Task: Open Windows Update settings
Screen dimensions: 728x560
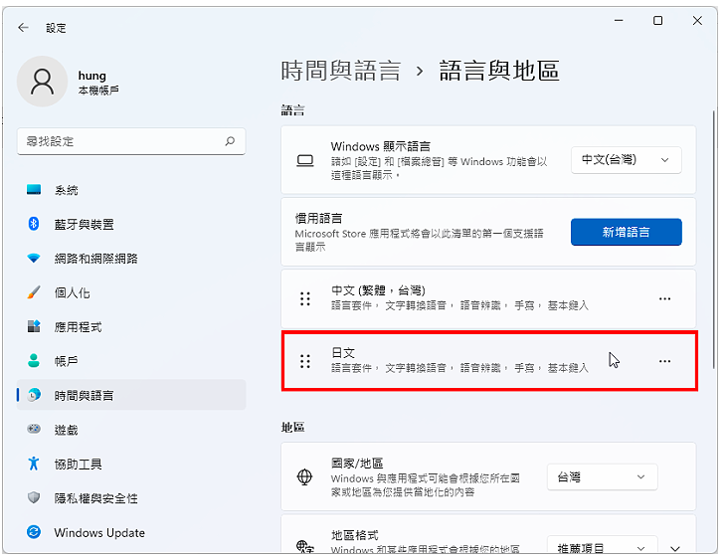Action: coord(131,532)
